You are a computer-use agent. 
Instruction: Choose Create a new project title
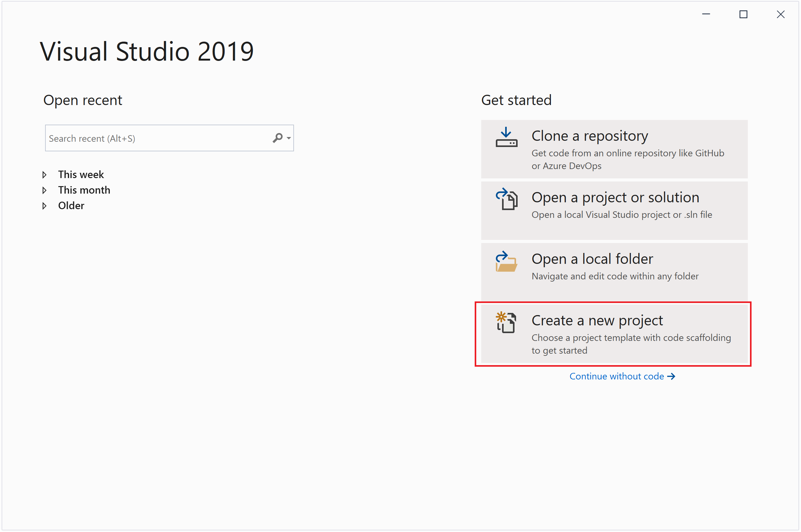[x=597, y=320]
